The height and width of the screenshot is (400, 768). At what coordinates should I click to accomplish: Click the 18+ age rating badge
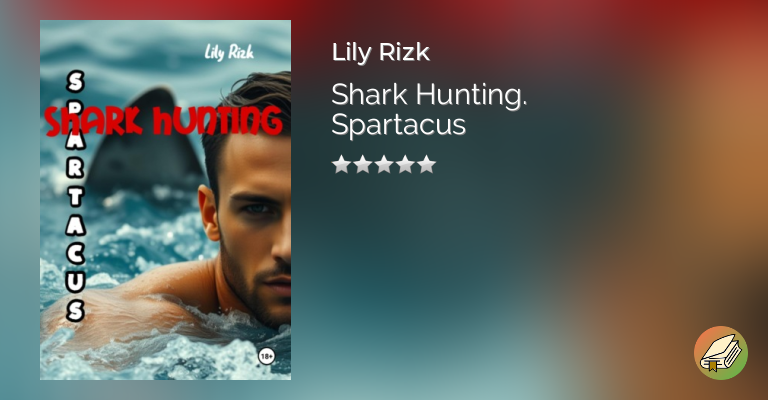coord(266,356)
